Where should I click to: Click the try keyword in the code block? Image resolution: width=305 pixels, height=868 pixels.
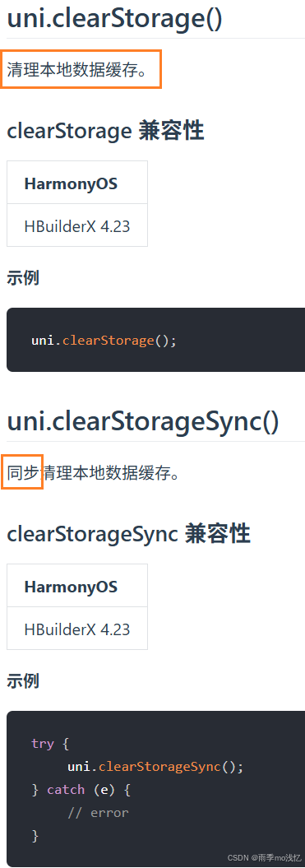(43, 744)
